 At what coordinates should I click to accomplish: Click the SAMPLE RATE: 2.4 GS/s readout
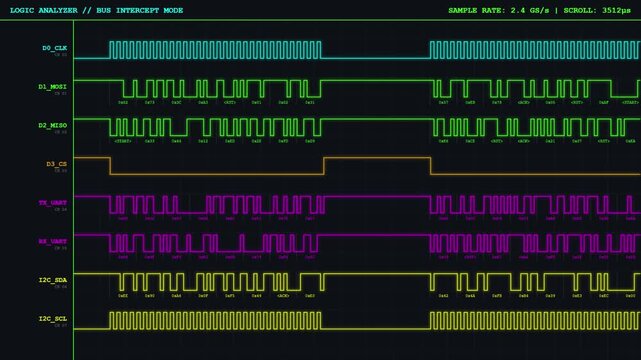(x=499, y=10)
